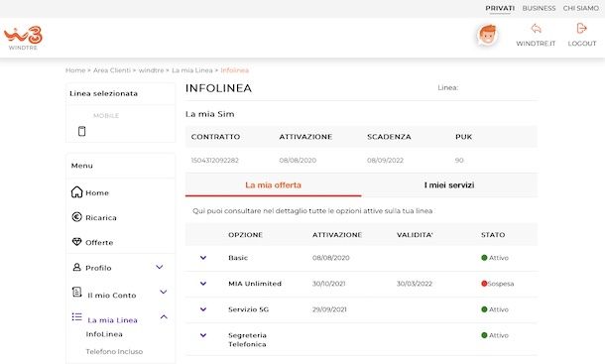Open CHI SIAMO in top navigation
605x364 pixels.
coord(580,8)
